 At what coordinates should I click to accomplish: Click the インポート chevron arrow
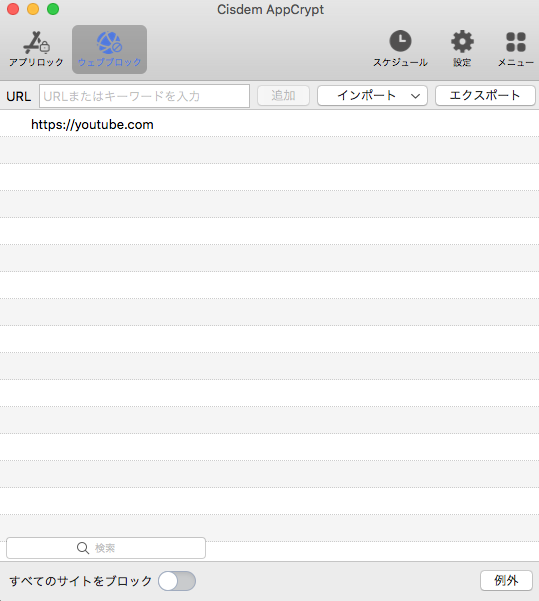415,96
